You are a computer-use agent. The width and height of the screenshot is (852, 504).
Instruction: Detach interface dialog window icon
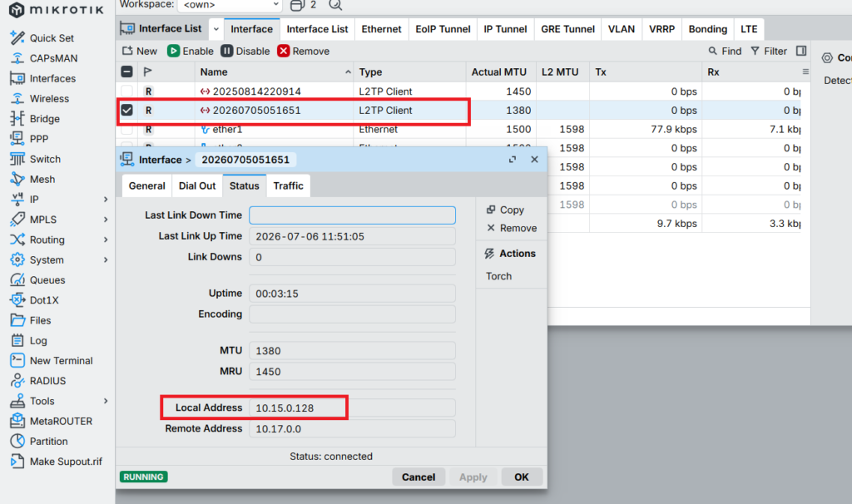513,159
